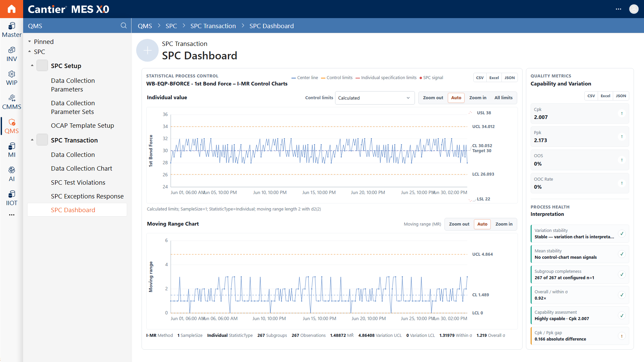Toggle SPC signal legend entry
Viewport: 644px width, 362px height.
point(431,78)
